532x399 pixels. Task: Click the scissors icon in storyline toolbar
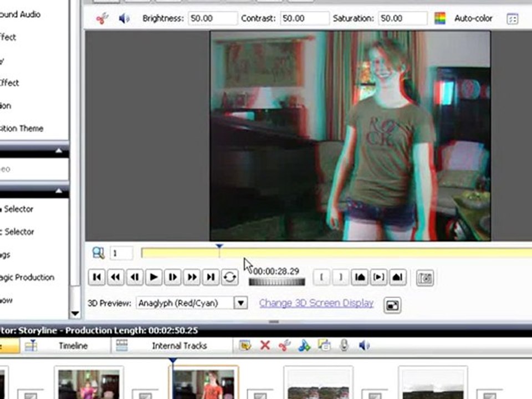(284, 345)
